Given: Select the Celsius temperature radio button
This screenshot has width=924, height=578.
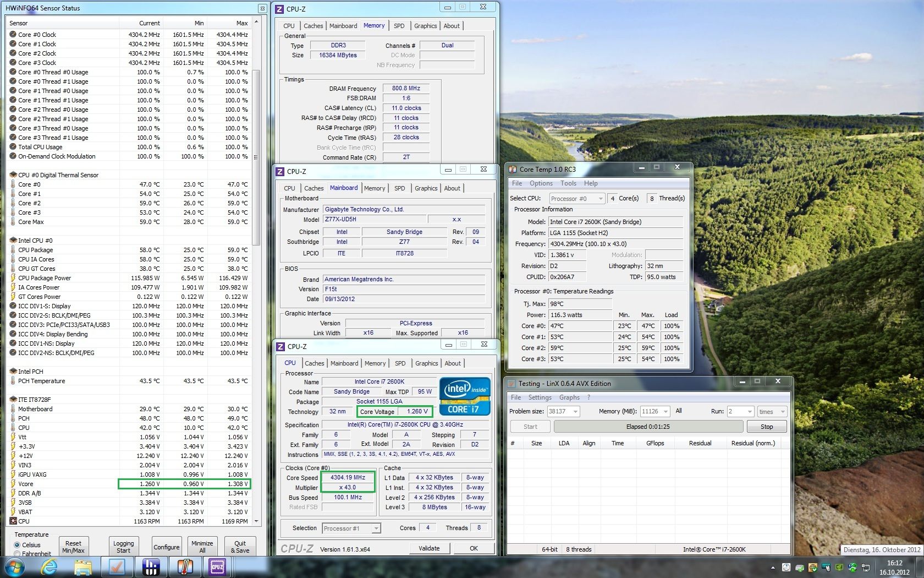Looking at the screenshot, I should [17, 545].
